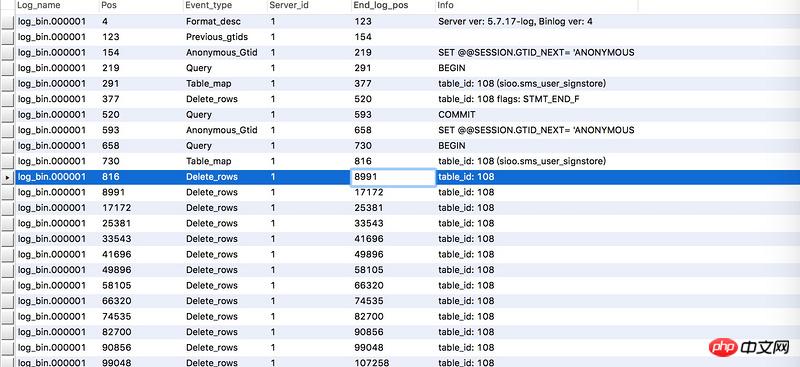Image resolution: width=800 pixels, height=367 pixels.
Task: Click the End_log_pos cell showing 123
Action: tap(393, 21)
